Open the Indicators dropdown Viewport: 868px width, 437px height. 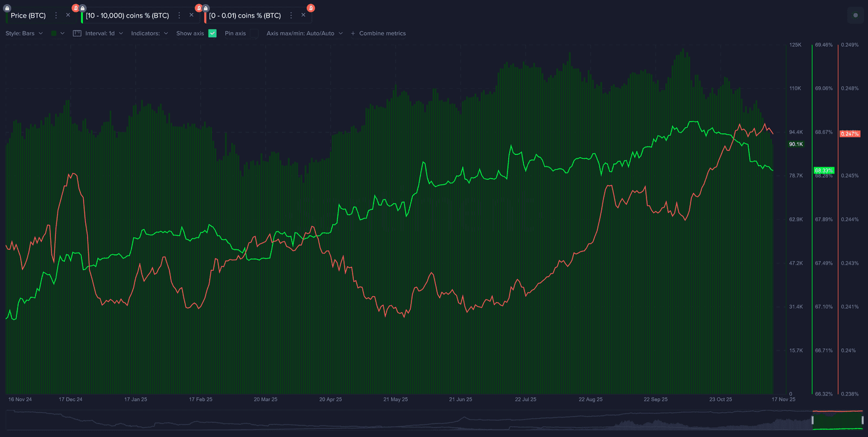tap(150, 33)
